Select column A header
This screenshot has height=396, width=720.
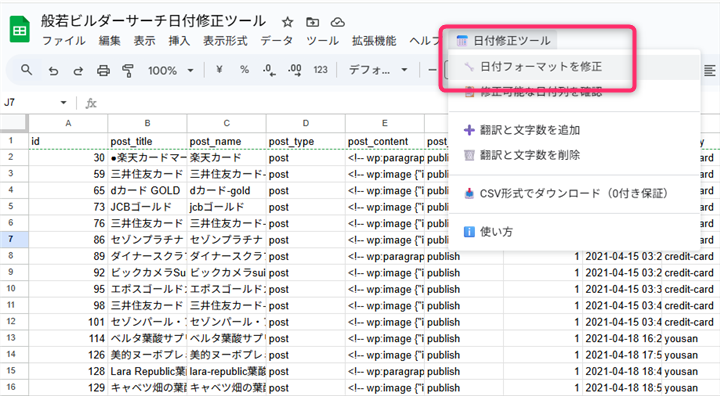click(68, 123)
